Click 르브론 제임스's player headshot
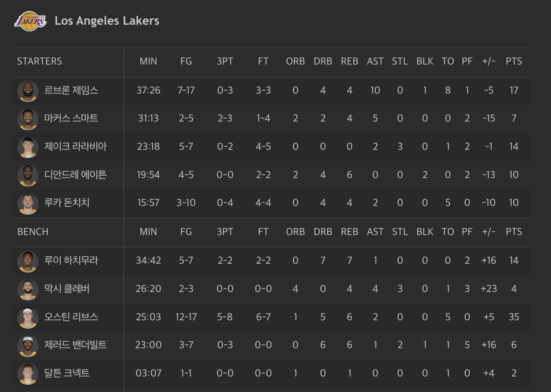The height and width of the screenshot is (392, 551). (28, 91)
